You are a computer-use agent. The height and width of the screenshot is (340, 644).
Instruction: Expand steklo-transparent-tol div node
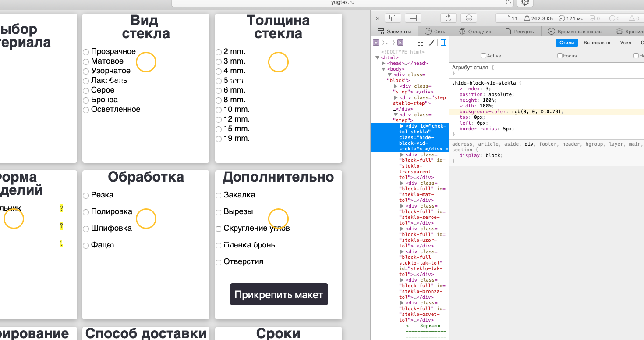click(x=402, y=154)
